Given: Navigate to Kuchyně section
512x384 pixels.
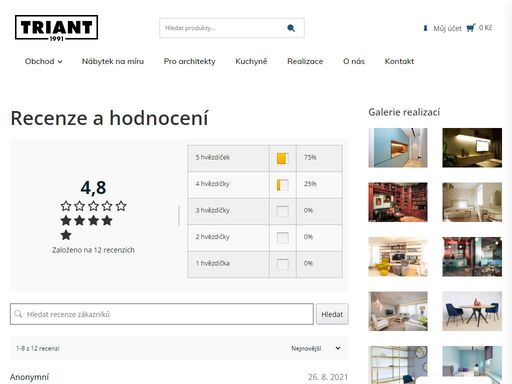Looking at the screenshot, I should [x=251, y=61].
